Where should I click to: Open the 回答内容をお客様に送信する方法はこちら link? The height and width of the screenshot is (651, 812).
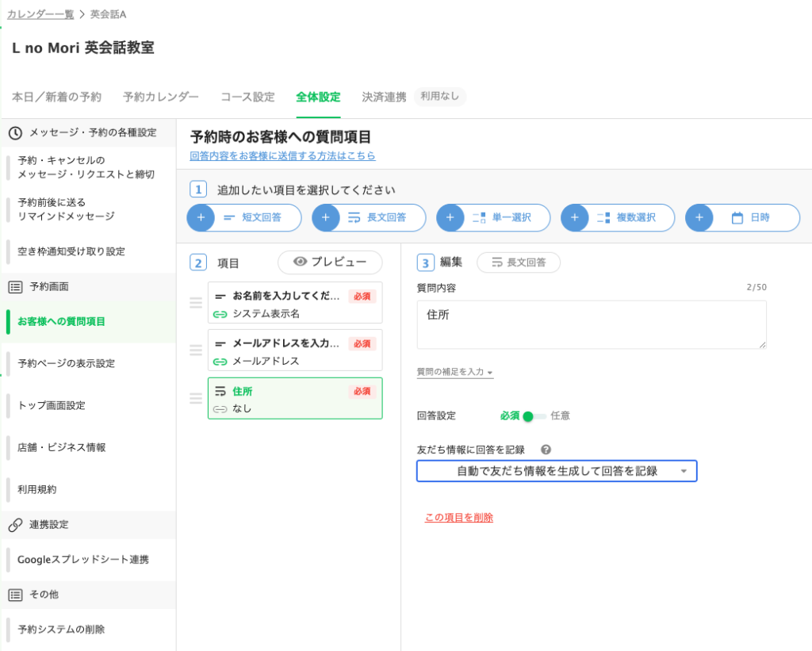click(283, 156)
